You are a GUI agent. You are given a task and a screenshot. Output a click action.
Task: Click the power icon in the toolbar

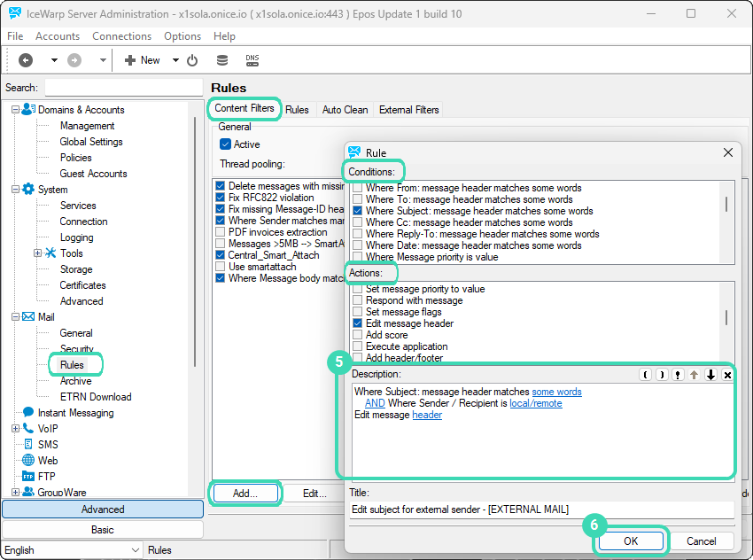click(192, 60)
